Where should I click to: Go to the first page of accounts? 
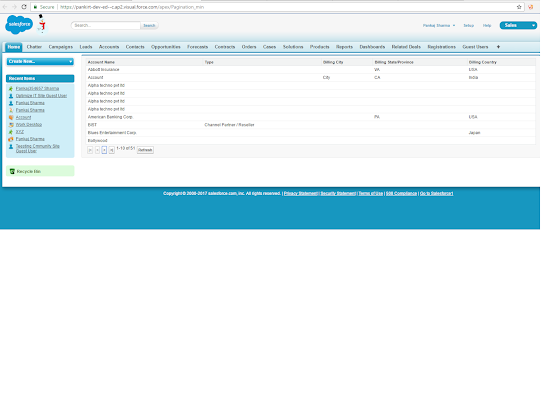(90, 150)
